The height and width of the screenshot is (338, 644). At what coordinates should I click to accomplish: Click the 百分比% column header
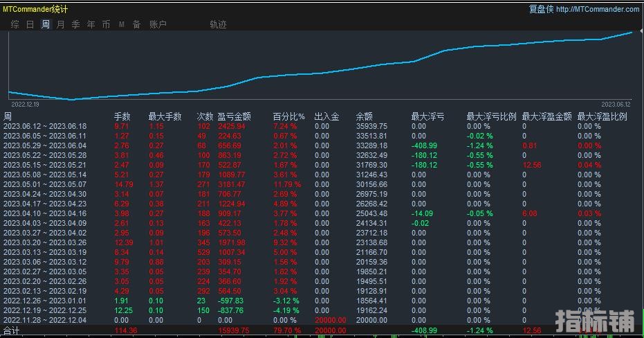pyautogui.click(x=288, y=117)
